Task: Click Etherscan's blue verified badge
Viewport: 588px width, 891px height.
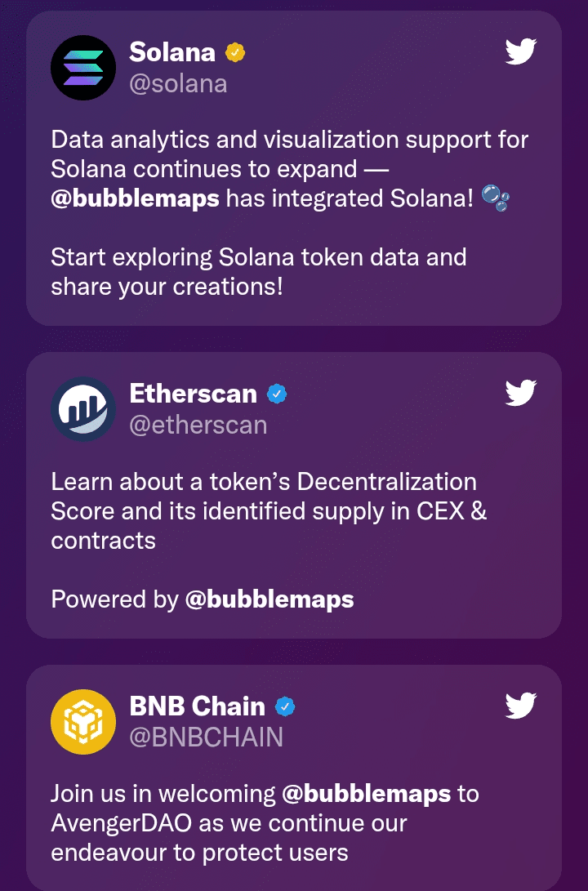Action: (277, 394)
